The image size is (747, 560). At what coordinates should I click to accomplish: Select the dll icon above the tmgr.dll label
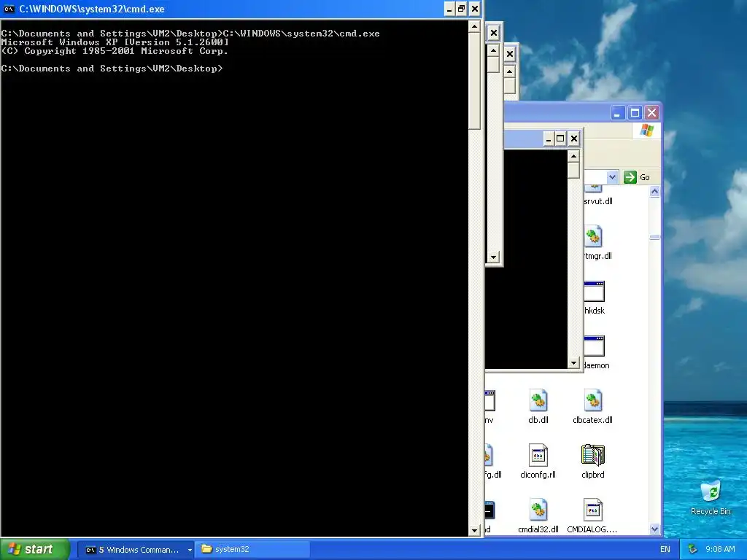[594, 237]
